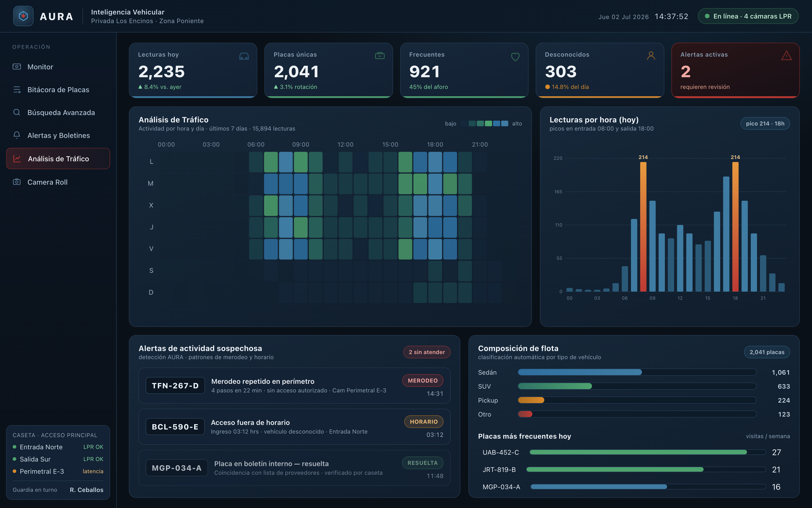Viewport: 812px width, 508px height.
Task: Click the 09:00 heatmap cell in row L
Action: point(301,162)
